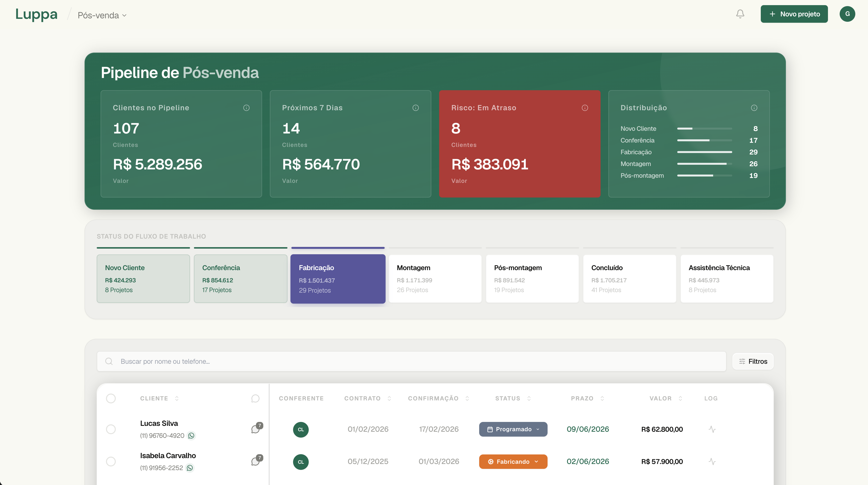Open the Filtros button
This screenshot has height=485, width=868.
(x=753, y=361)
